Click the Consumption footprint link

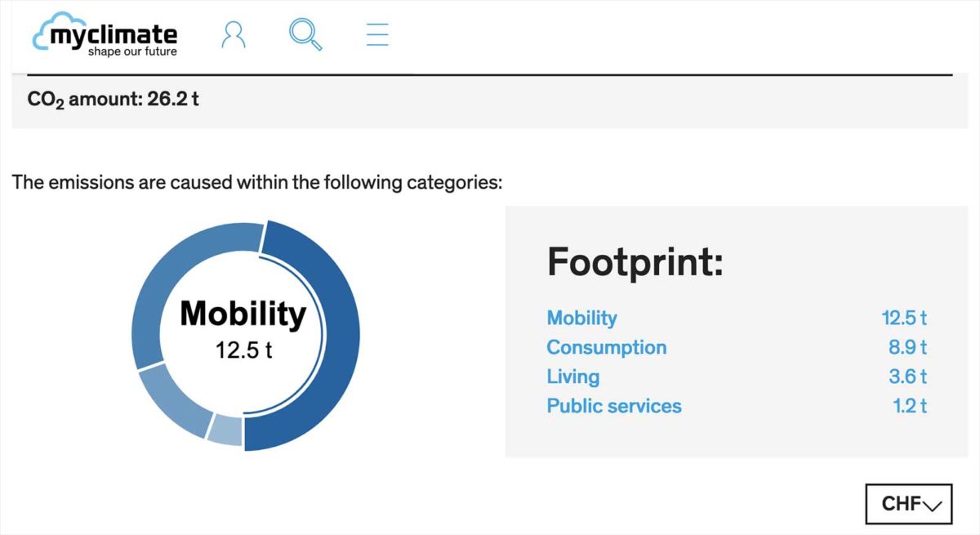pos(607,347)
